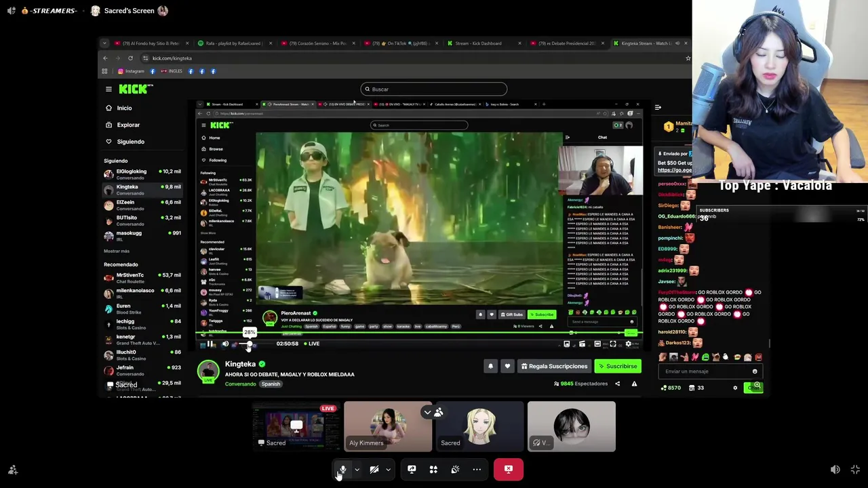Open ElZeein channel in sidebar
This screenshot has height=488, width=868.
click(142, 205)
